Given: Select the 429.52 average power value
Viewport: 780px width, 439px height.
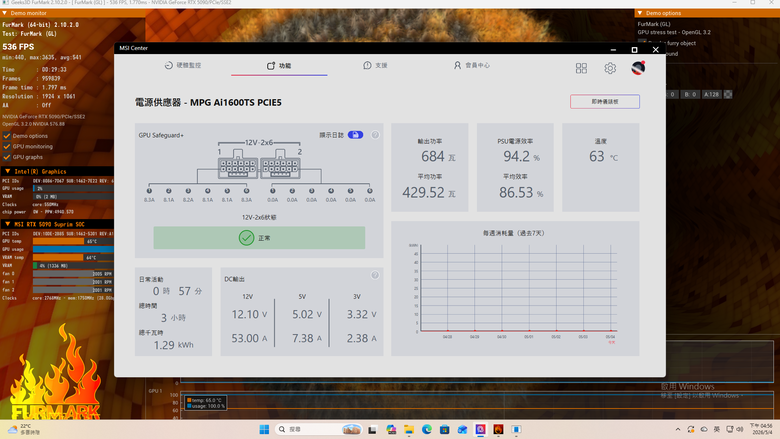Looking at the screenshot, I should click(423, 192).
